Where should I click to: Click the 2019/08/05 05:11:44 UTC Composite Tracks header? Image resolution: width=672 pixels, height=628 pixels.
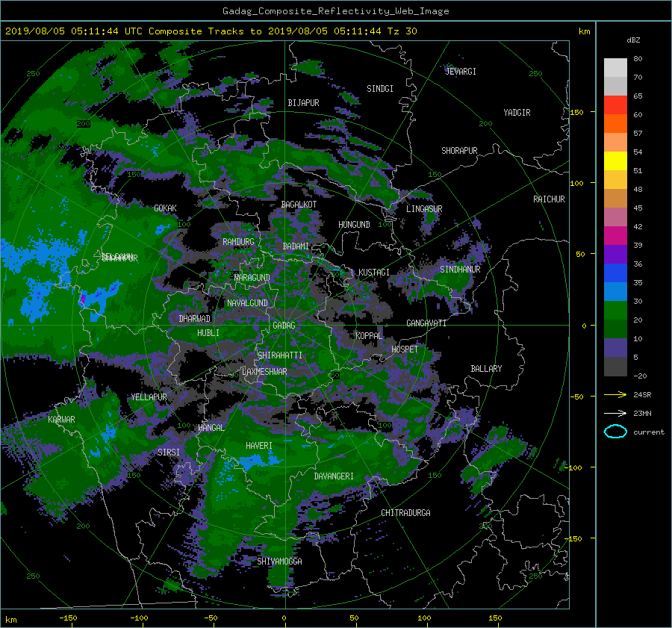coord(211,31)
